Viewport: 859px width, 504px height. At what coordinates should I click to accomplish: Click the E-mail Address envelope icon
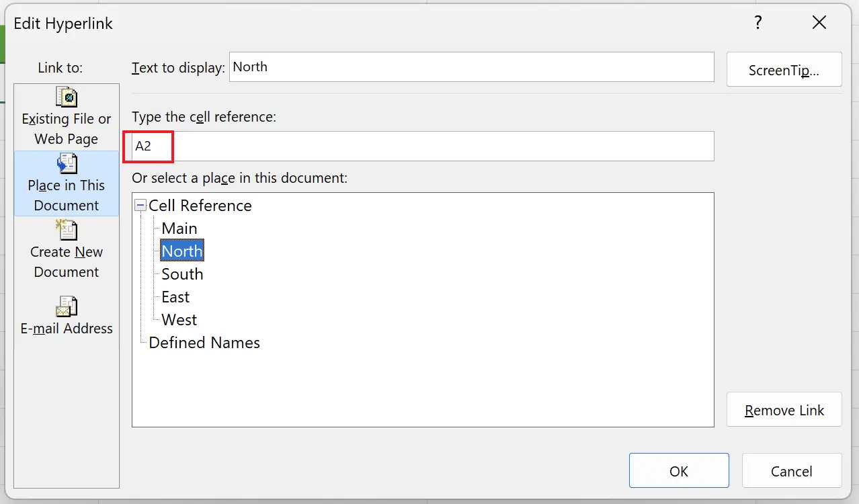66,306
